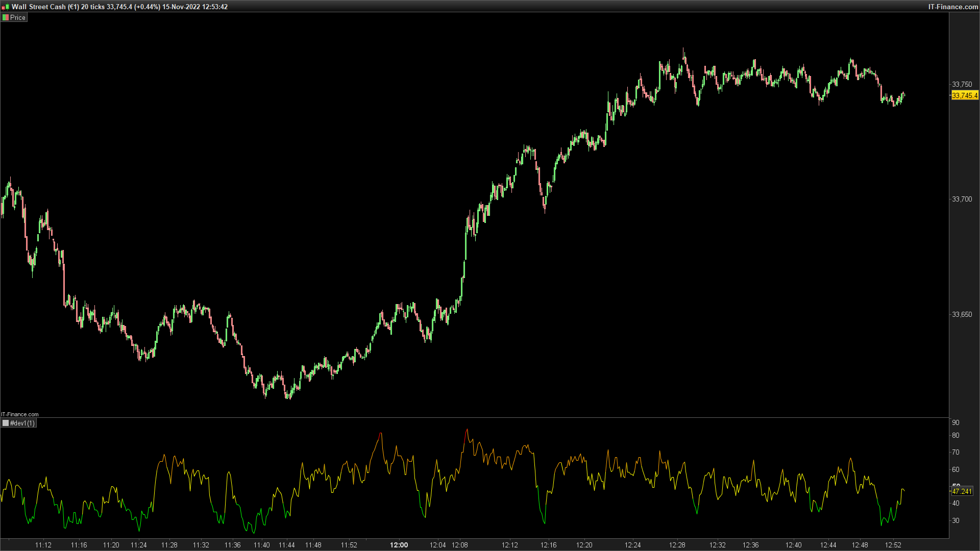Click the IT-Finance.com link at top right
The height and width of the screenshot is (551, 980).
pyautogui.click(x=952, y=7)
